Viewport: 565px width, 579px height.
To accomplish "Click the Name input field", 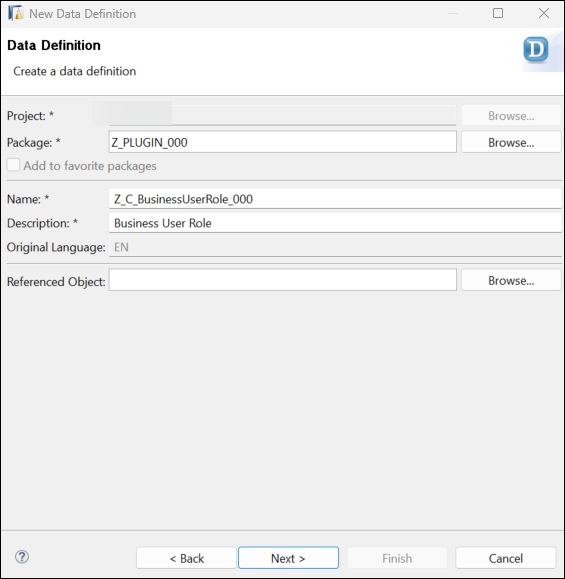I will tap(335, 199).
